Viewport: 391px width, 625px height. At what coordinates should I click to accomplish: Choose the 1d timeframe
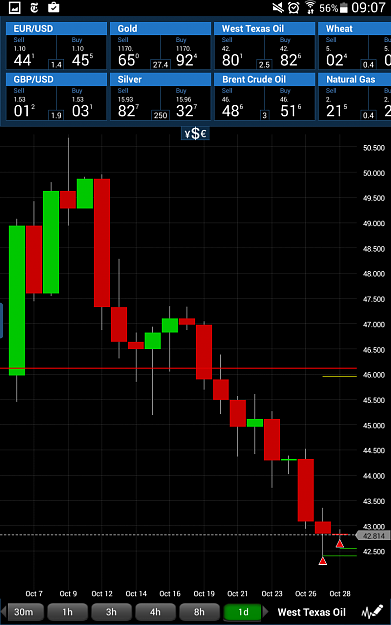pyautogui.click(x=243, y=612)
